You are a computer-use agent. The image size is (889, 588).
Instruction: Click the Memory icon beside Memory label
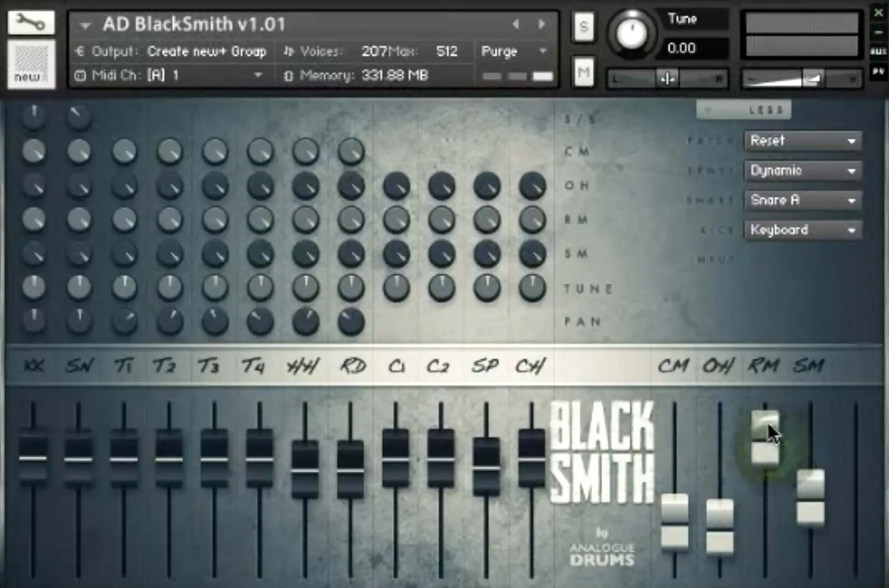click(x=288, y=75)
